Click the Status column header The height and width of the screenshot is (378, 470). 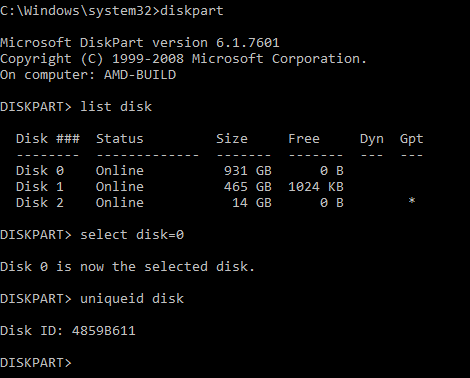pos(120,139)
